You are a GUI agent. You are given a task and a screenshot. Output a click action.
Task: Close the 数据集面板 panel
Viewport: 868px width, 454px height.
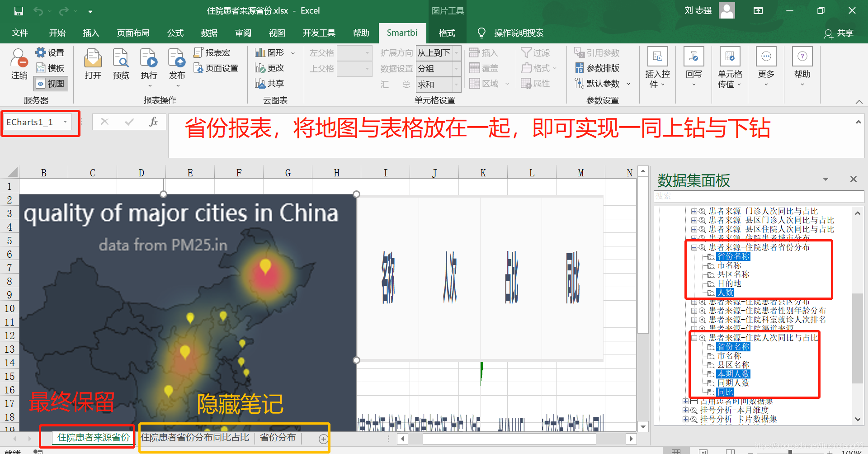coord(853,179)
